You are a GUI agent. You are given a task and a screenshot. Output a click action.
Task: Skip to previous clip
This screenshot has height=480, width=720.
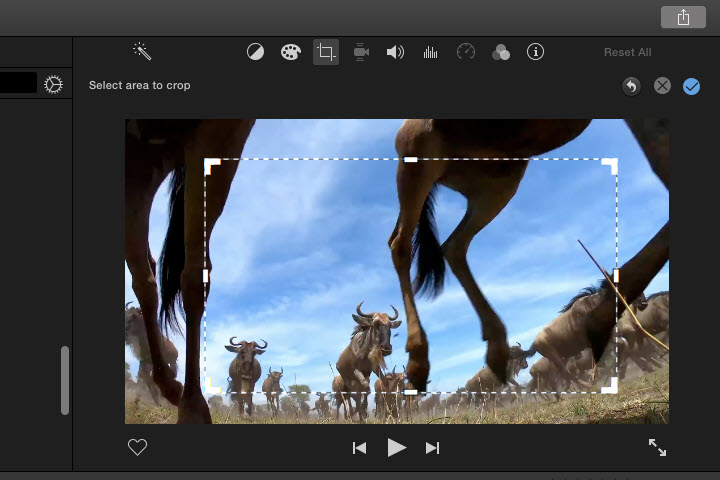[360, 448]
